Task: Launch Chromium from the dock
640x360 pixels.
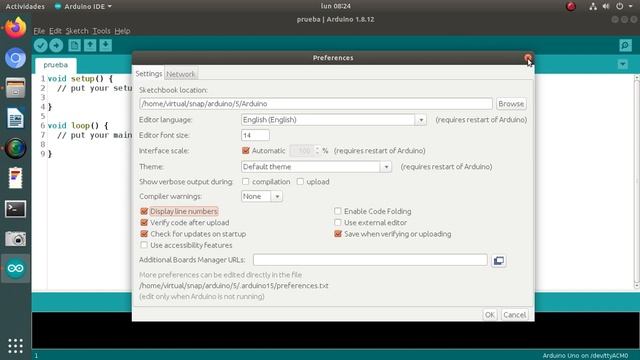Action: (x=16, y=58)
